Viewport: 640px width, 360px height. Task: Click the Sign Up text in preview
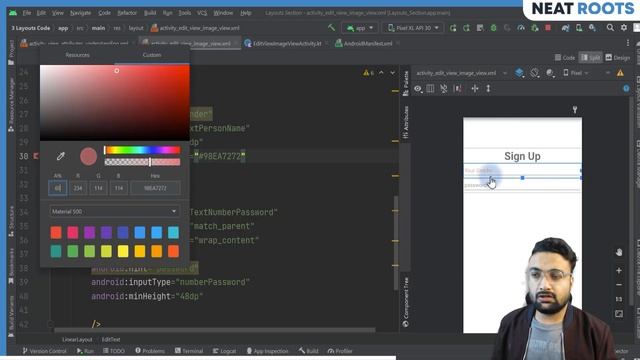(x=522, y=156)
